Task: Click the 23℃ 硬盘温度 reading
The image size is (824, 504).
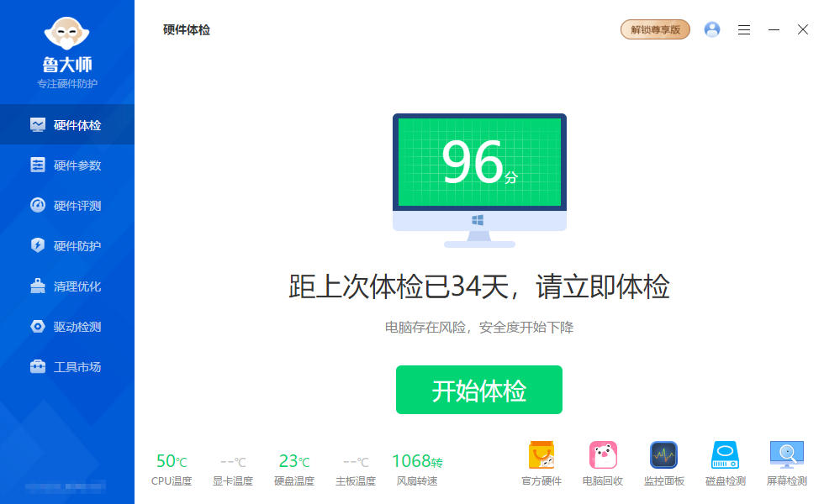Action: (x=294, y=470)
